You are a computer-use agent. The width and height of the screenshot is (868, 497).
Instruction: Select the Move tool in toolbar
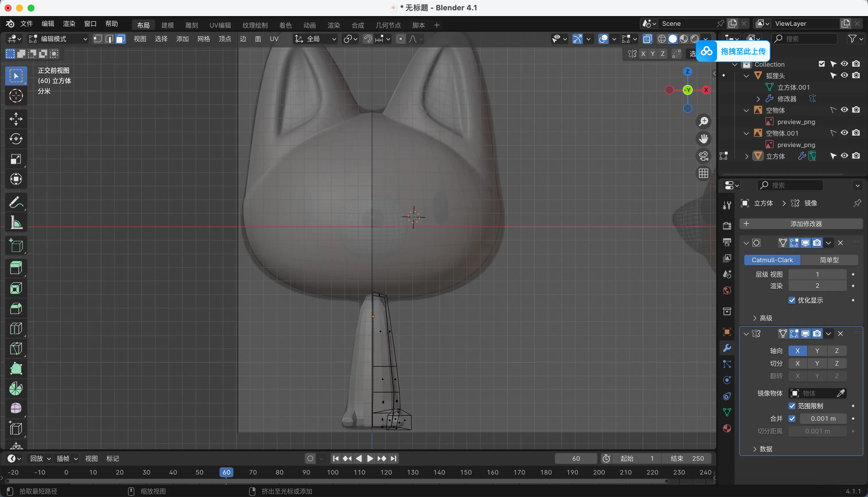pos(16,119)
